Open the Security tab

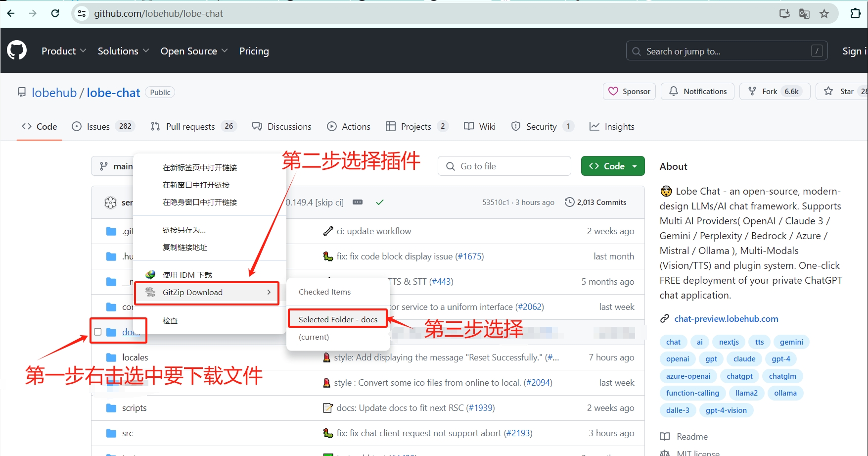pyautogui.click(x=542, y=127)
